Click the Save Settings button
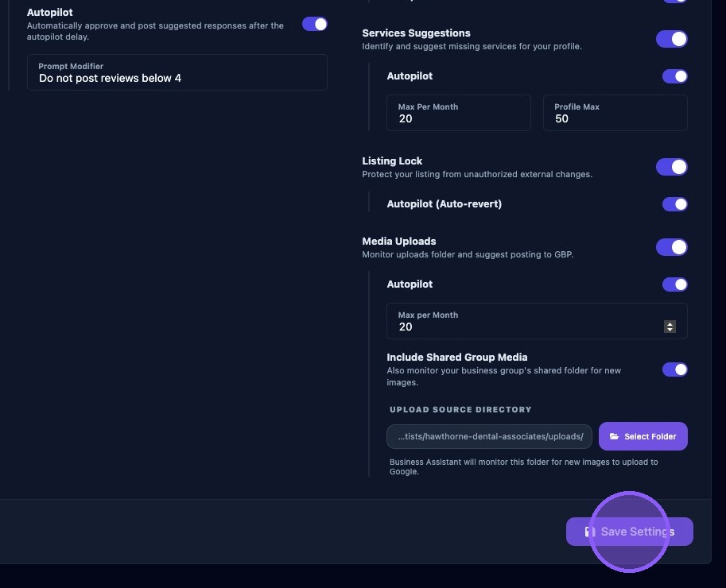 pyautogui.click(x=630, y=532)
